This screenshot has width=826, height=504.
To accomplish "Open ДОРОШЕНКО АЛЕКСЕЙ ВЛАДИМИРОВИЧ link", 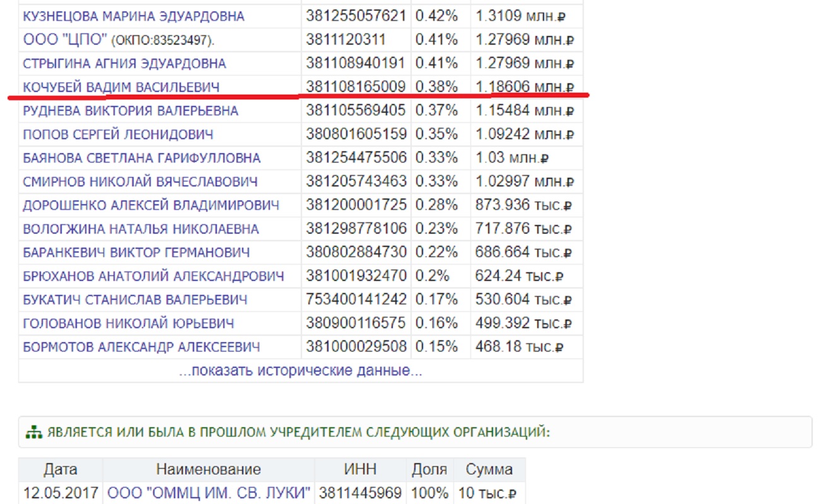I will pos(151,205).
